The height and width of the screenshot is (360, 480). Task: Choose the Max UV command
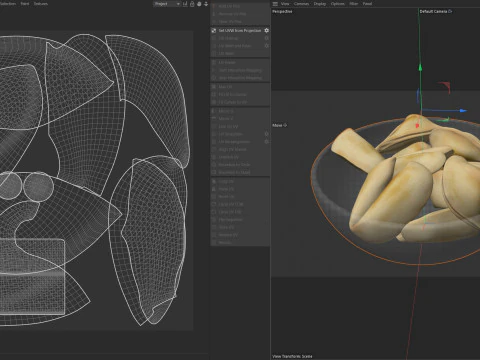[240, 87]
